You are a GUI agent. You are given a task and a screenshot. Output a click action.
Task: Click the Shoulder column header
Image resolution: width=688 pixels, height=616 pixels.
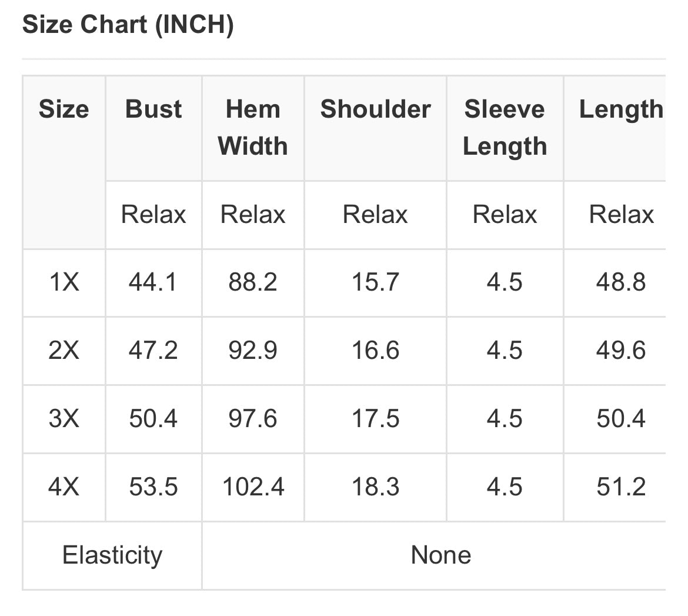click(375, 109)
